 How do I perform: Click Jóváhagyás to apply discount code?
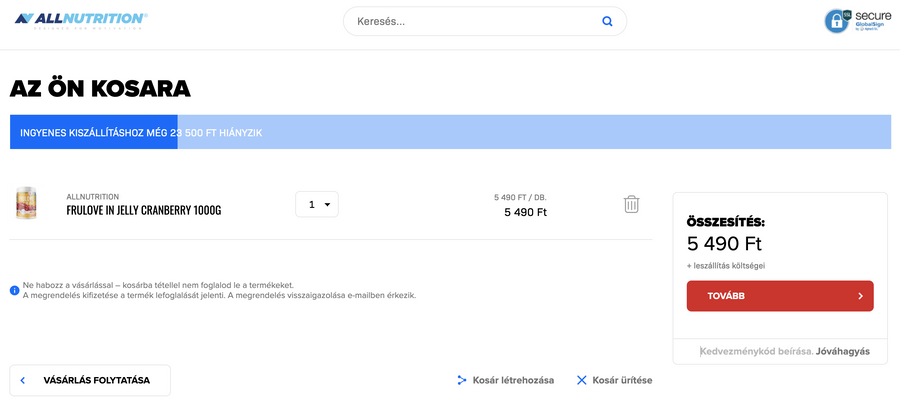click(x=843, y=351)
